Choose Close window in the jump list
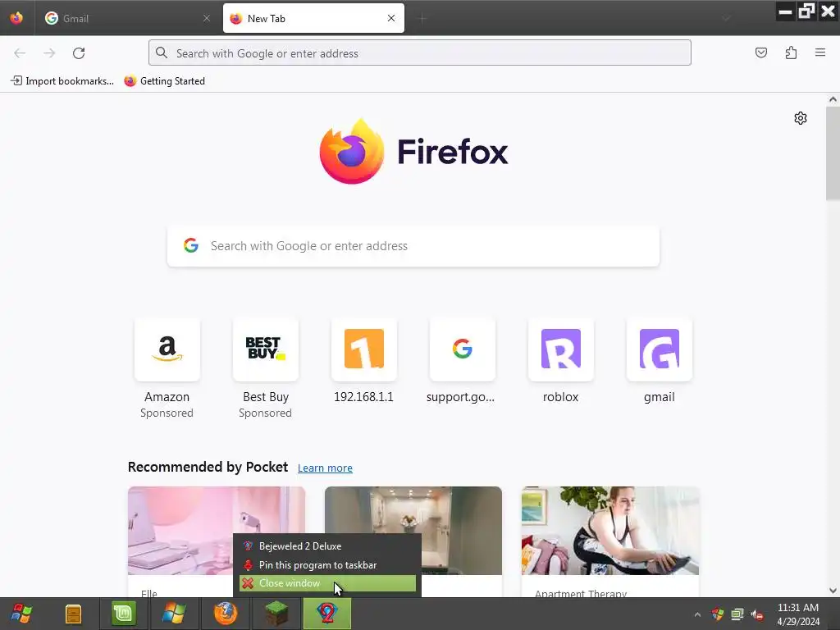The height and width of the screenshot is (630, 840). (327, 583)
